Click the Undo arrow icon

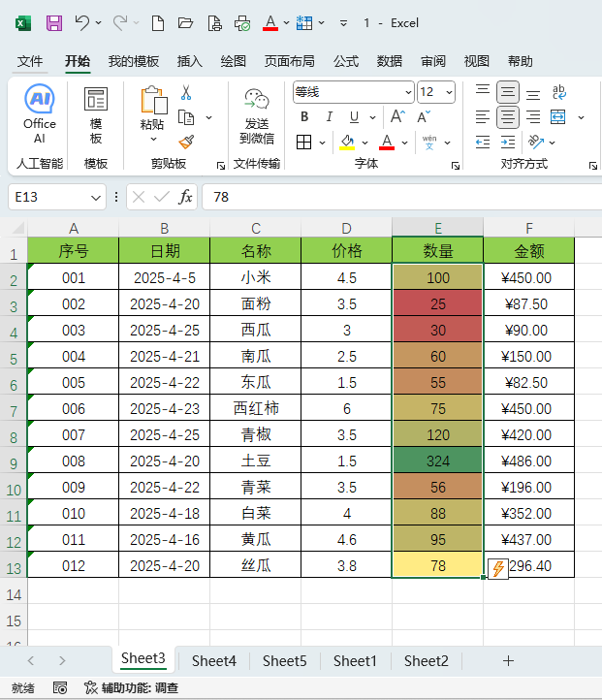(82, 22)
